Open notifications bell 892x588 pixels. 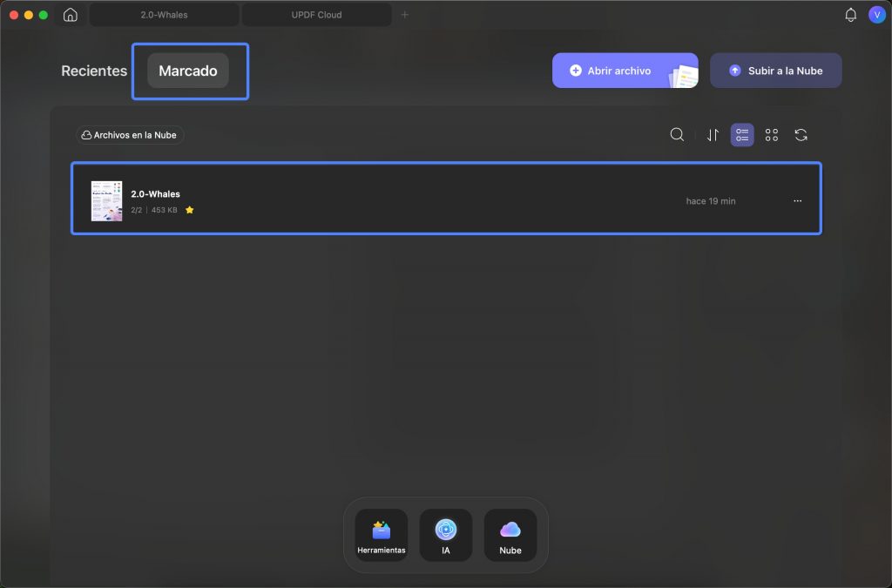[850, 15]
